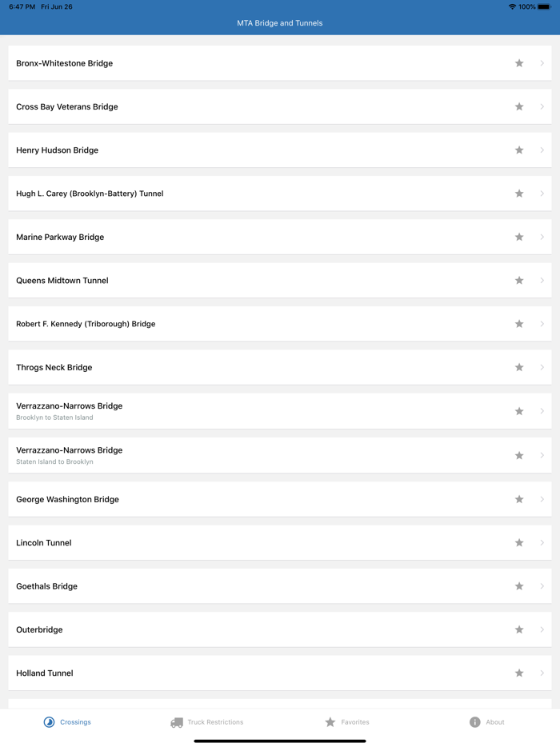Add Goethals Bridge to favorites star
This screenshot has width=560, height=747.
point(519,586)
